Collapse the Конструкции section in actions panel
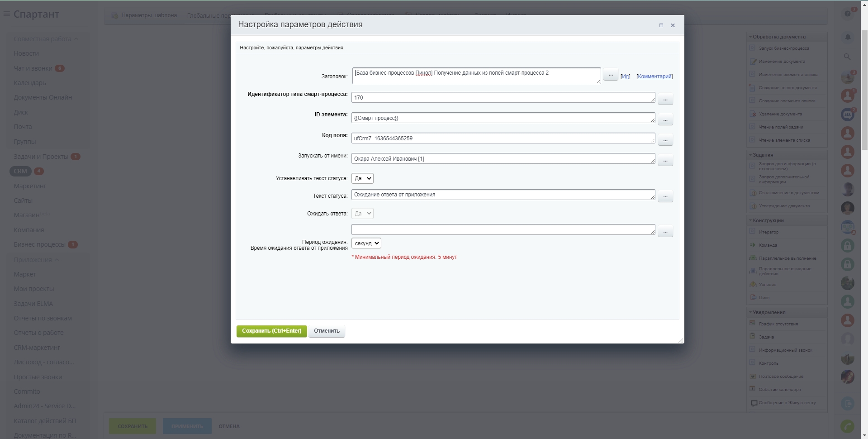Screen dimensions: 868x439 [x=768, y=220]
